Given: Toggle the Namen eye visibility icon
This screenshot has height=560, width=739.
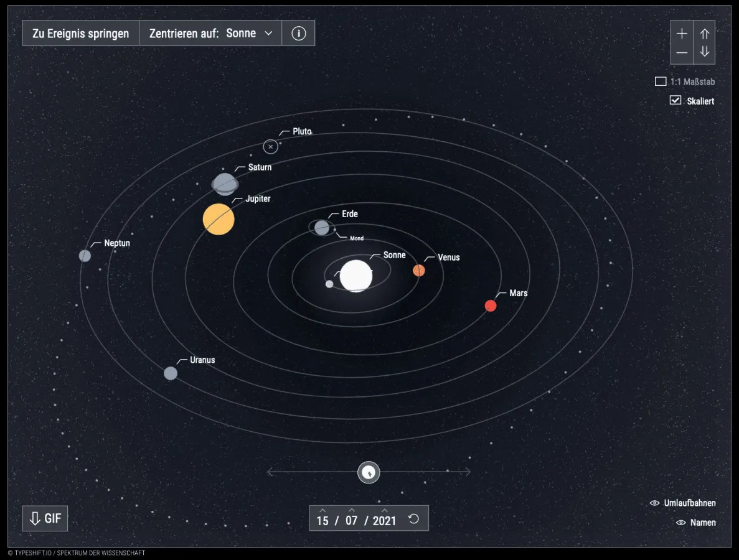Looking at the screenshot, I should tap(680, 523).
